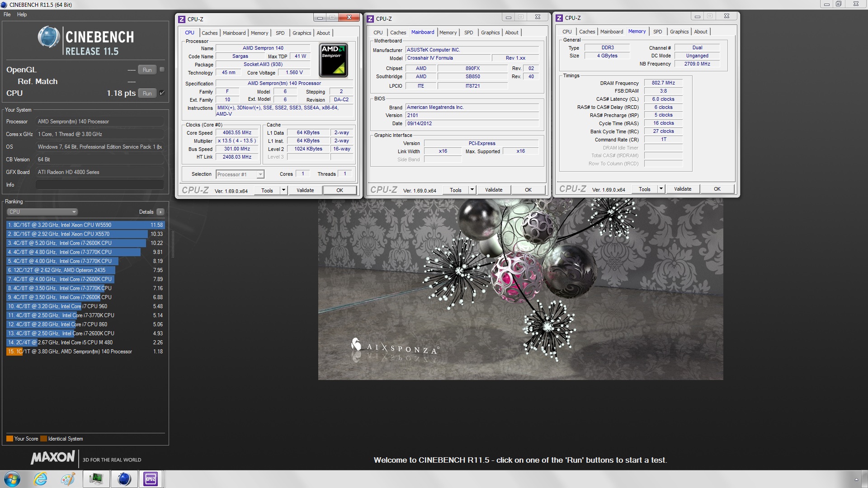This screenshot has width=868, height=488.
Task: Click the AMD Sempron processor logo
Action: (x=333, y=60)
